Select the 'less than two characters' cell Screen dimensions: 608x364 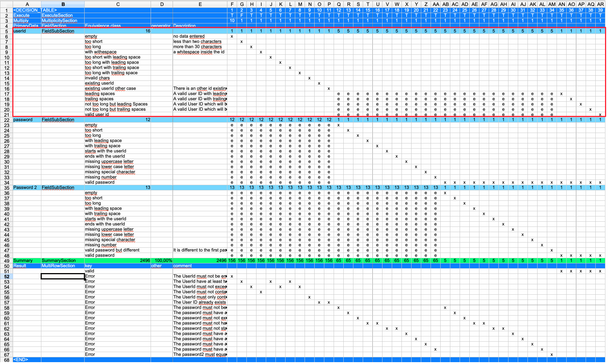point(200,41)
